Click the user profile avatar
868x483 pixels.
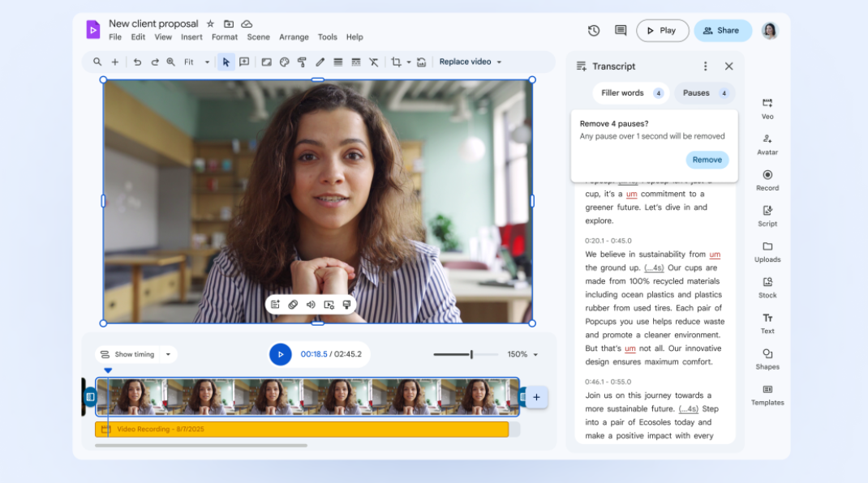770,31
